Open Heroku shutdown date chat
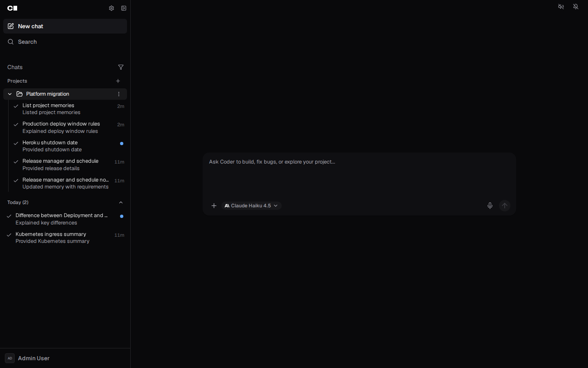Image resolution: width=588 pixels, height=368 pixels. (68, 146)
